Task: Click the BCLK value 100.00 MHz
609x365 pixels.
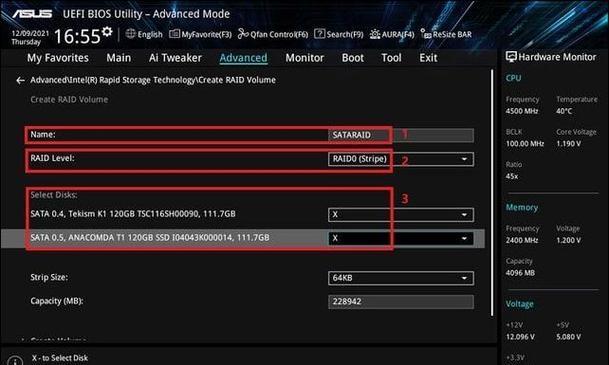Action: coord(525,144)
